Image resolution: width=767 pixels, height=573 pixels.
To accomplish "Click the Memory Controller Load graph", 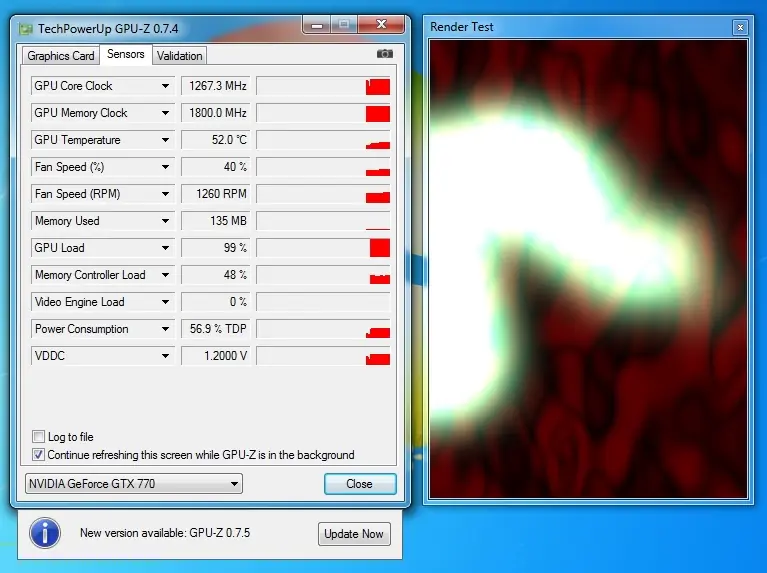I will tap(323, 275).
